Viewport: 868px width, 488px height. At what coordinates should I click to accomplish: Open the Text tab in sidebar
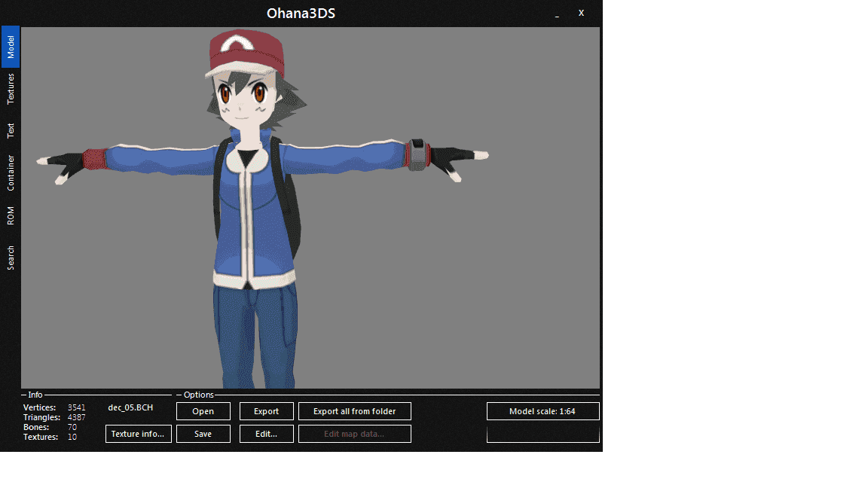click(11, 130)
